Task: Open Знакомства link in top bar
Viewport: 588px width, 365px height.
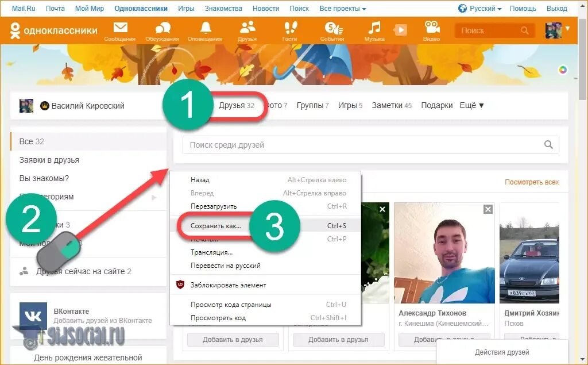Action: pyautogui.click(x=223, y=8)
